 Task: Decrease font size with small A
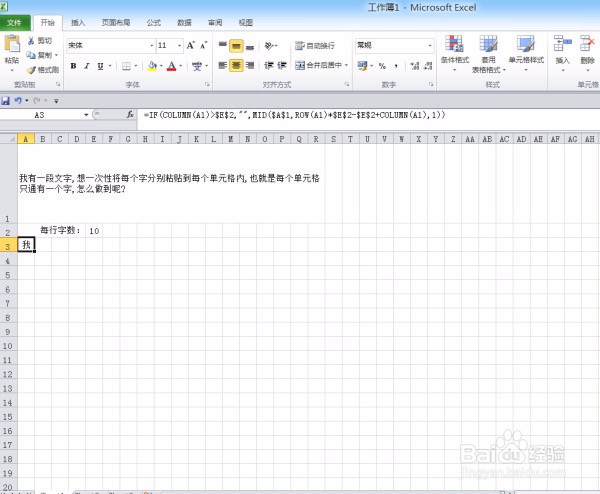(x=204, y=46)
